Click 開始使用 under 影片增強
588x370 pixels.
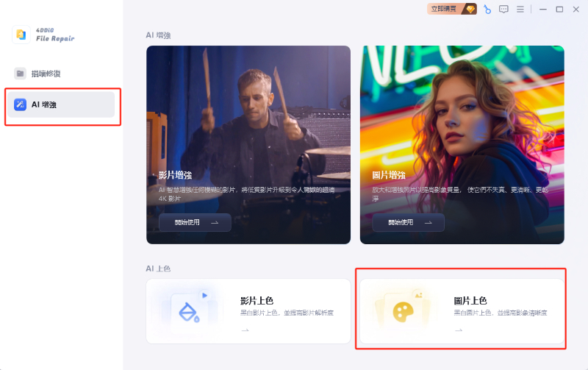click(195, 223)
